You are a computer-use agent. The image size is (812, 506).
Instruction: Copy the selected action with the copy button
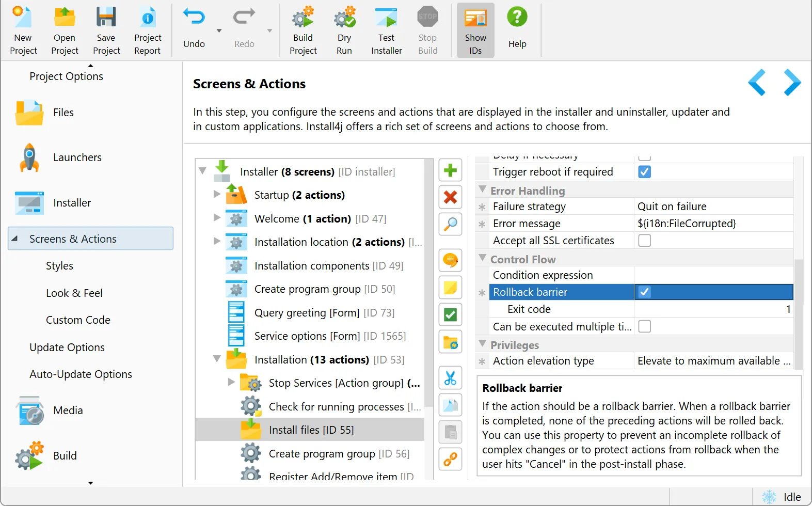[450, 405]
